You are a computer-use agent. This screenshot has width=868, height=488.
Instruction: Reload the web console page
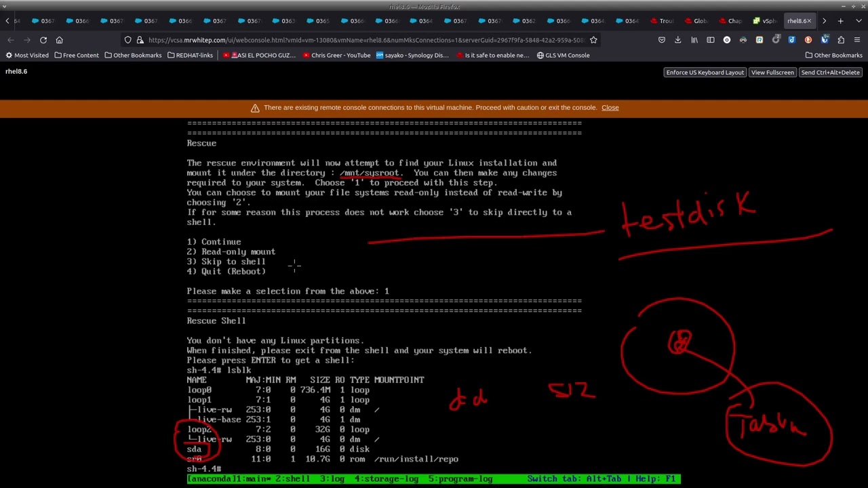[x=43, y=40]
